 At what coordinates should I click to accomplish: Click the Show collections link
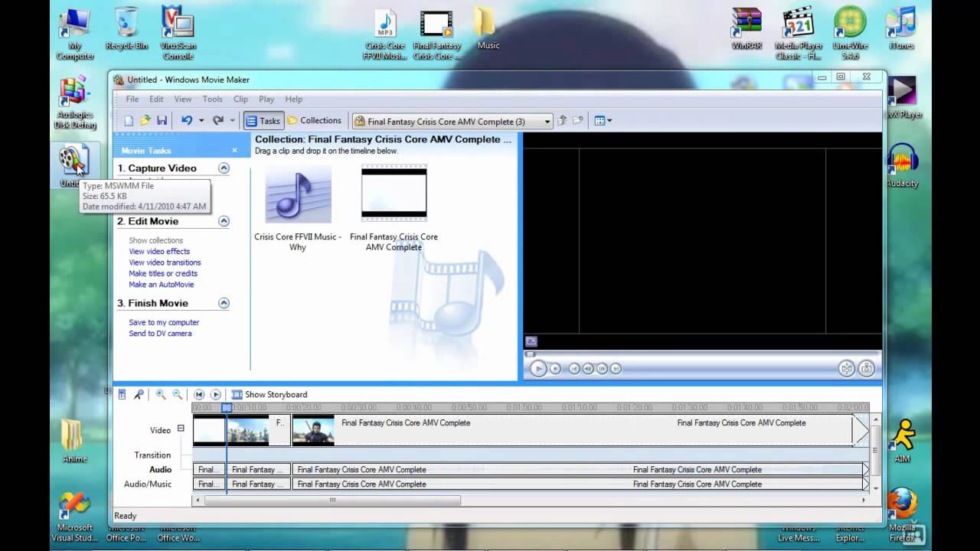coord(155,240)
